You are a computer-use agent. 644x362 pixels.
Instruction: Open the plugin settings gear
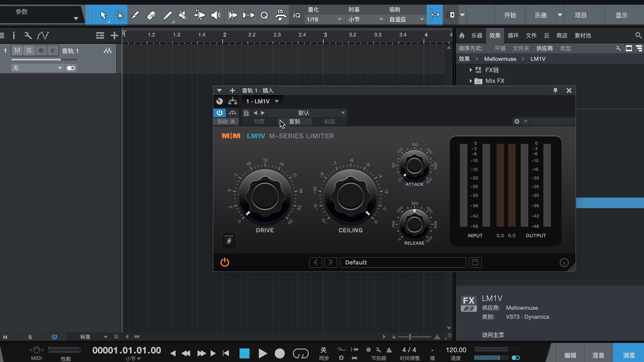tap(517, 121)
